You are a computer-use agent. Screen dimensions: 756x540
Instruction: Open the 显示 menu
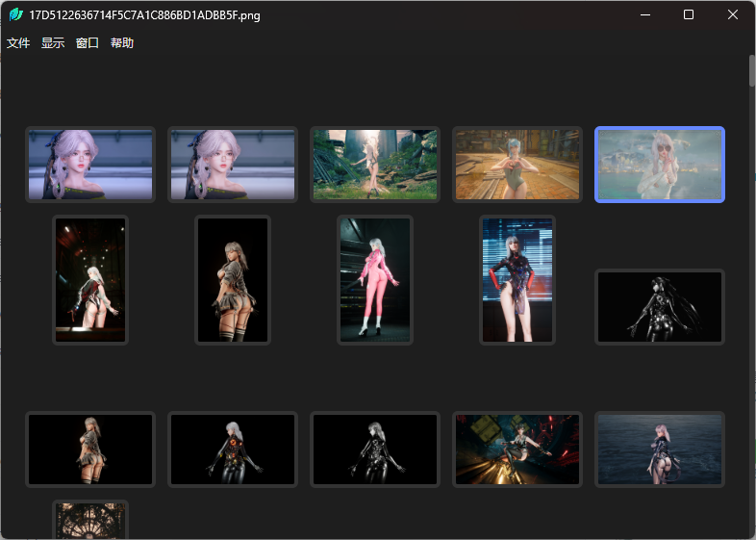pyautogui.click(x=53, y=43)
